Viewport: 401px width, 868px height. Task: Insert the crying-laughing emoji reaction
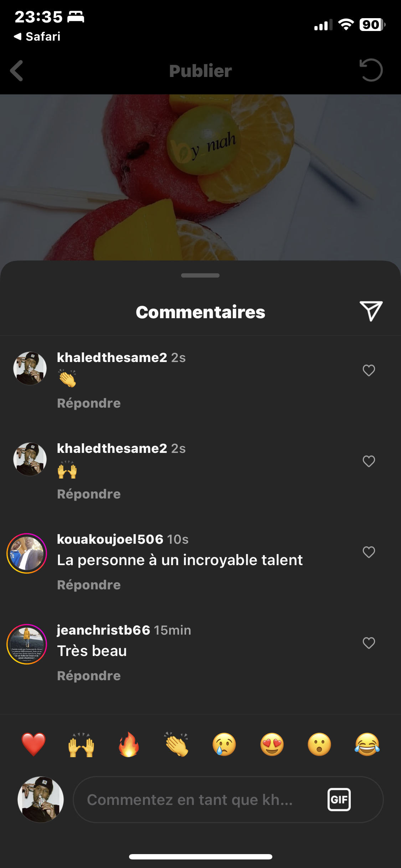point(367,744)
